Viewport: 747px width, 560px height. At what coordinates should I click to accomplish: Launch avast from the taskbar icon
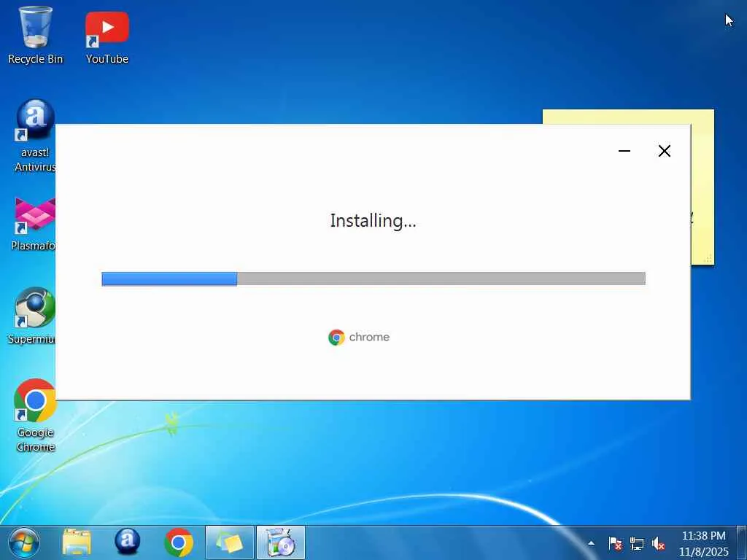pyautogui.click(x=127, y=542)
